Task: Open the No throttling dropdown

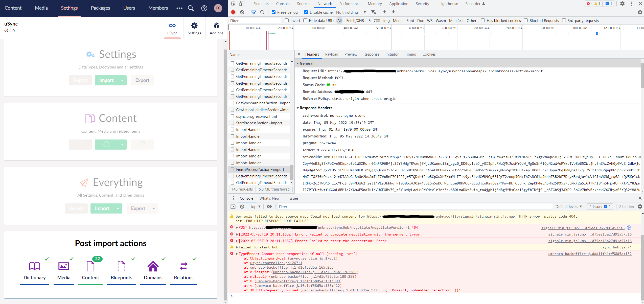Action: [351, 12]
